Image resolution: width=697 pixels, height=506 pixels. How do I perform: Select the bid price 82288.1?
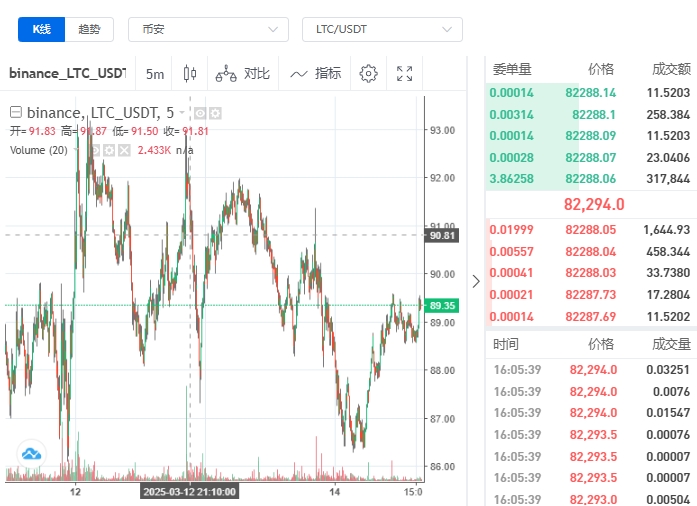[x=593, y=115]
